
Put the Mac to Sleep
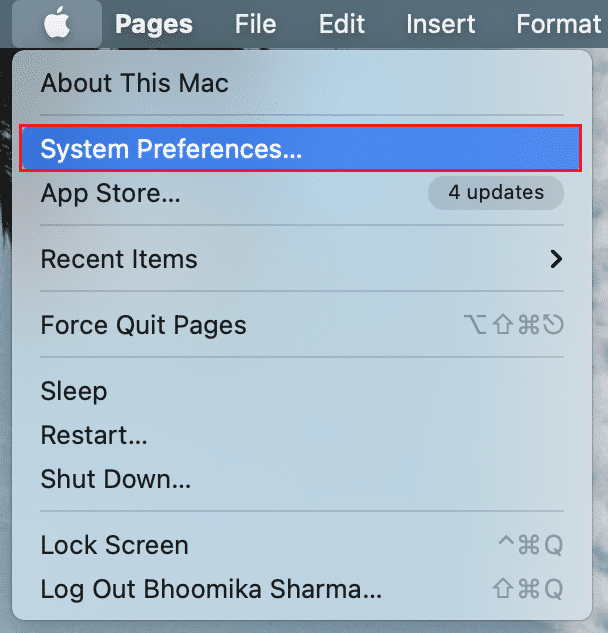(x=74, y=391)
